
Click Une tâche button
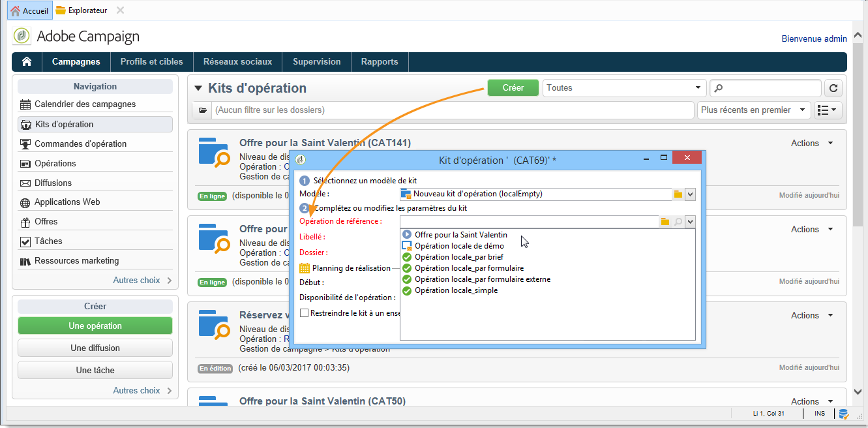point(95,370)
